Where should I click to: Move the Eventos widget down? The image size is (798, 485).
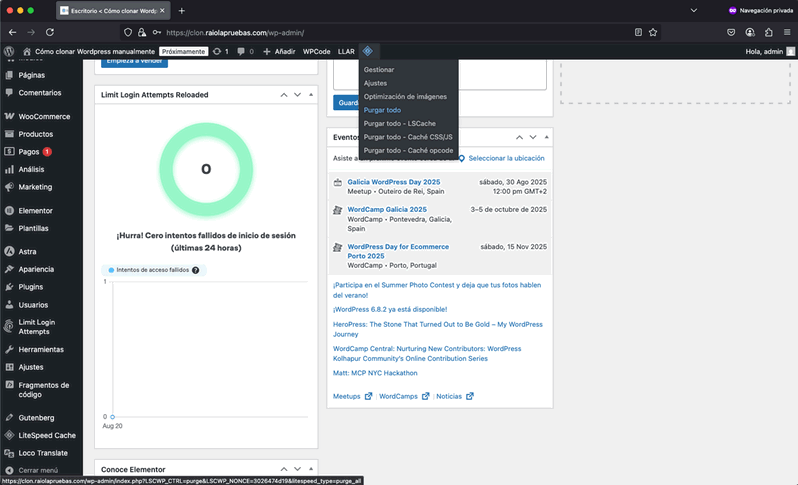tap(533, 137)
